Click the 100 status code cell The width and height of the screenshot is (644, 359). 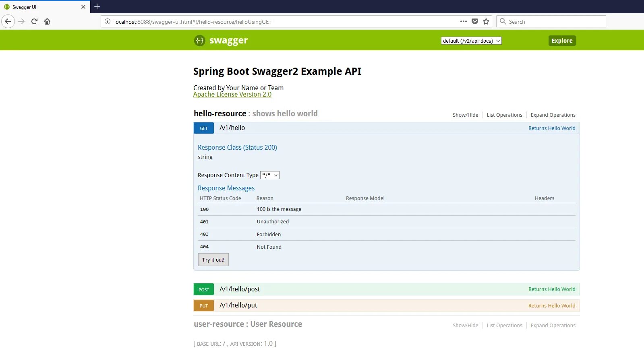click(204, 209)
